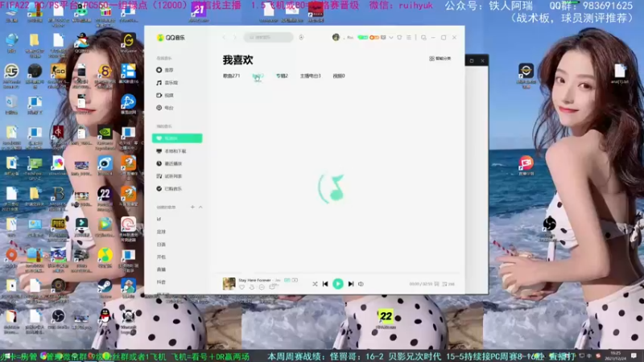644x362 pixels.
Task: Click the green quality badge beside the song title
Action: point(287,280)
